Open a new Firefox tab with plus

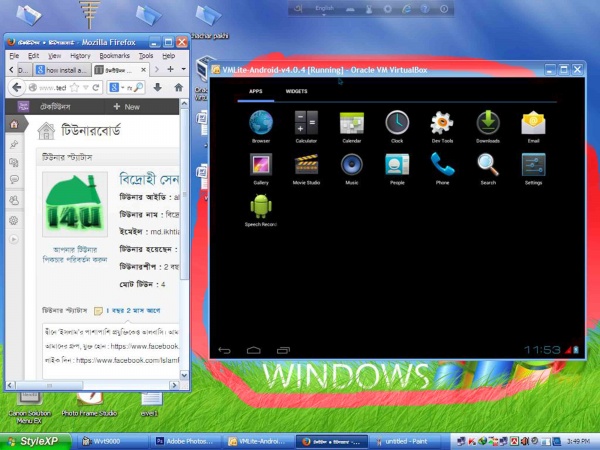170,69
